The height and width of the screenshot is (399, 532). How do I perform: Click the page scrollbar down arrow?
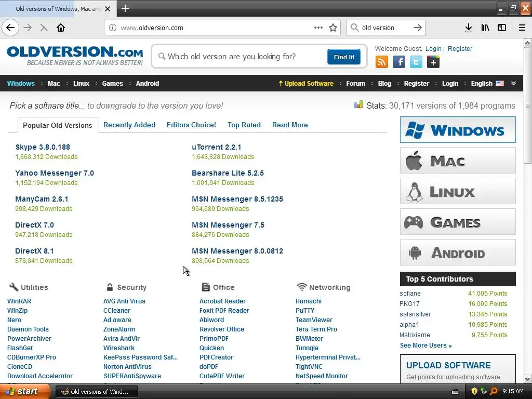click(x=528, y=379)
